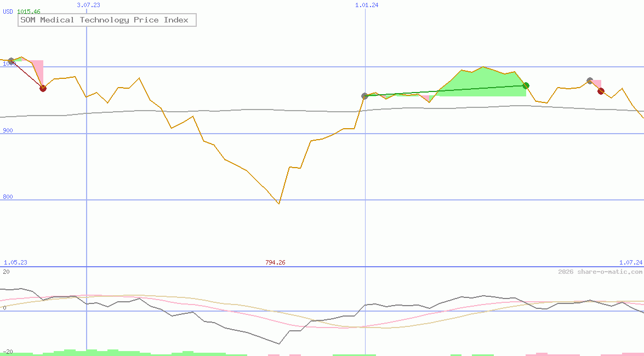The image size is (644, 356).
Task: Click the green buy marker ending the long uptrend
Action: [x=526, y=85]
